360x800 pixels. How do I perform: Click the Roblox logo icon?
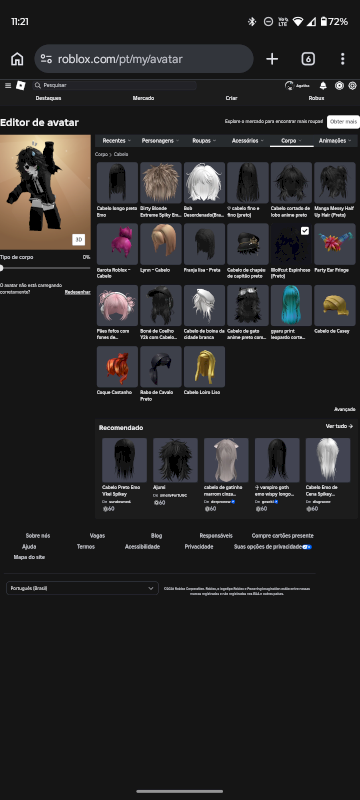[x=20, y=85]
